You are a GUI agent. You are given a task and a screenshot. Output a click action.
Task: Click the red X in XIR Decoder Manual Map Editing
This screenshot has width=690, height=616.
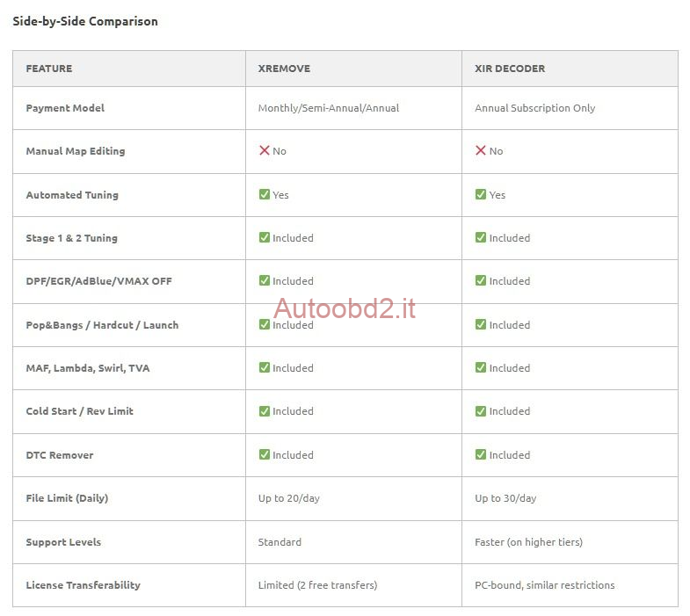(481, 151)
